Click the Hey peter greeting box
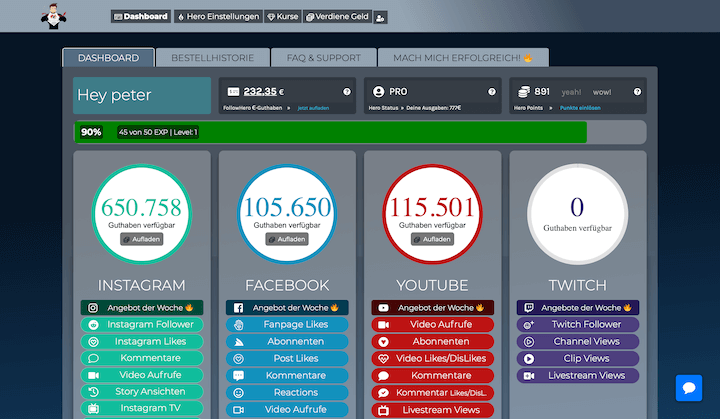The image size is (720, 419). coord(142,96)
